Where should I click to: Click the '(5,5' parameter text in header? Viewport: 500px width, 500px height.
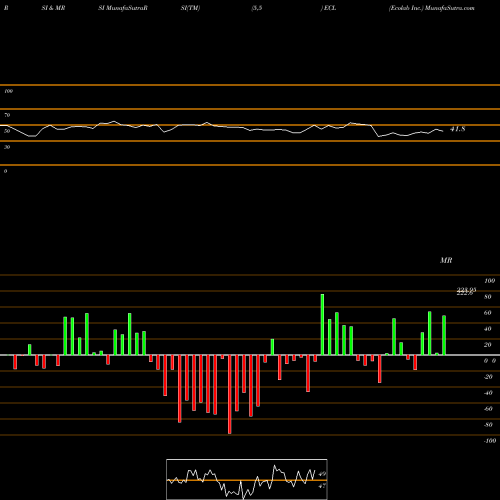point(257,8)
